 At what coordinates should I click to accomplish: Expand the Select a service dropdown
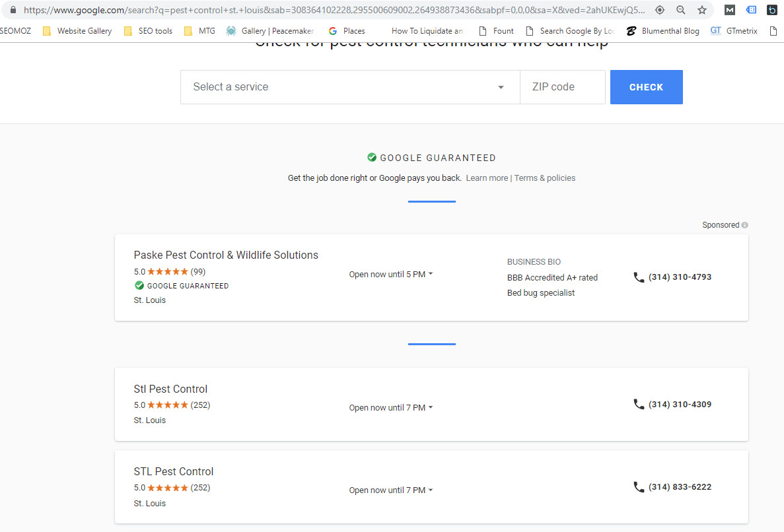pos(350,87)
